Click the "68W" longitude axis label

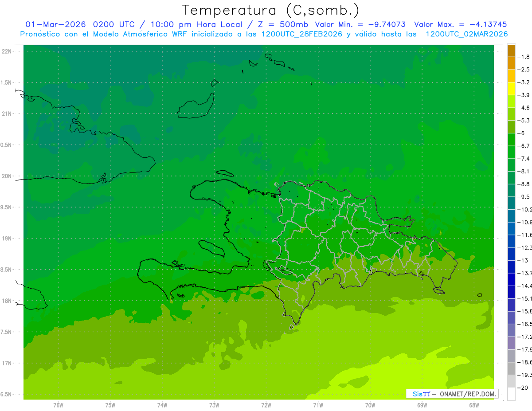coord(474,405)
